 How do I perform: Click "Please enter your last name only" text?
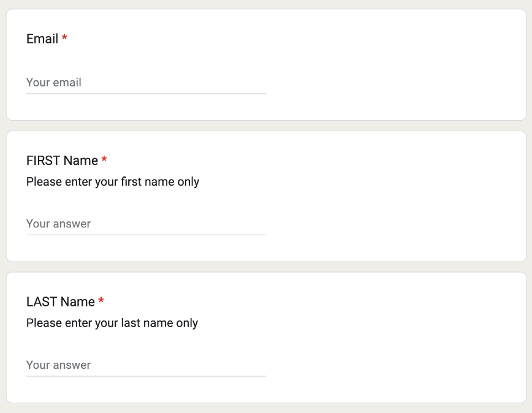click(x=112, y=323)
